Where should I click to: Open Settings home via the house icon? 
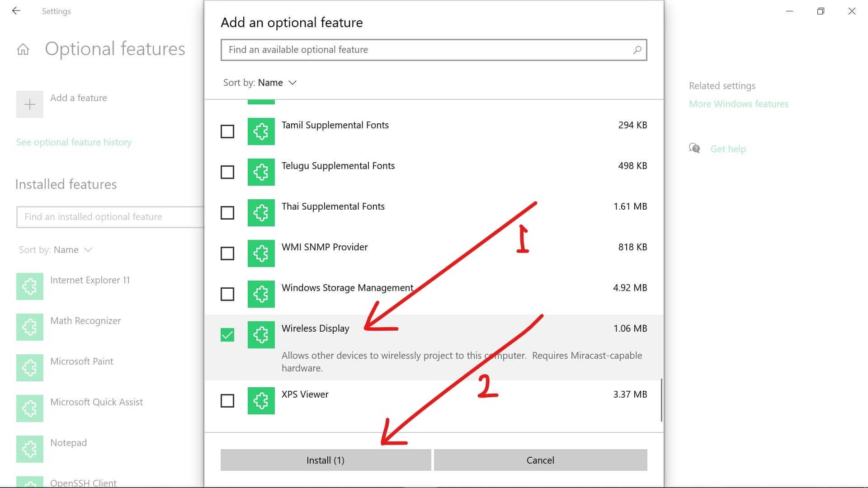(23, 49)
